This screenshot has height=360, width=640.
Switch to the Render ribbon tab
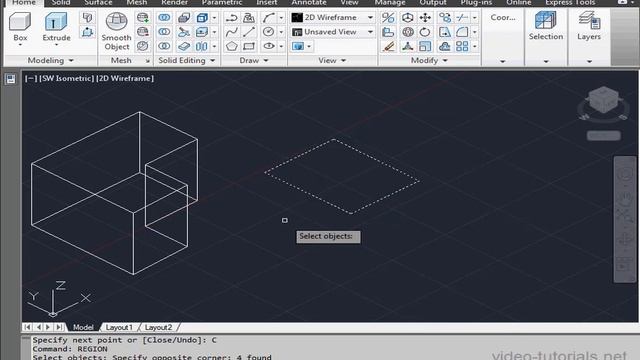pyautogui.click(x=175, y=2)
